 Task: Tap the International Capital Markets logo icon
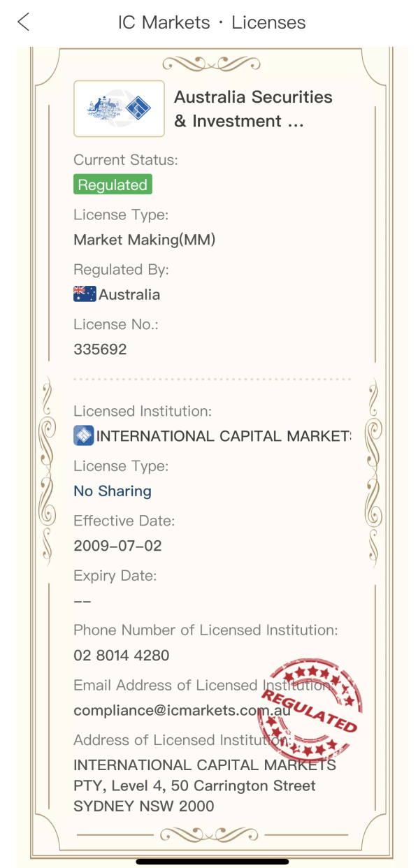[x=83, y=436]
